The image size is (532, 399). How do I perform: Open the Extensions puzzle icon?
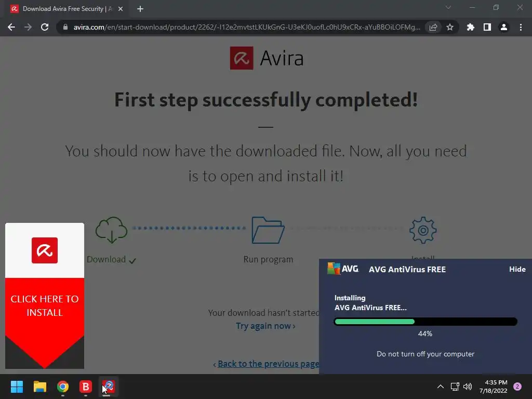pos(471,27)
